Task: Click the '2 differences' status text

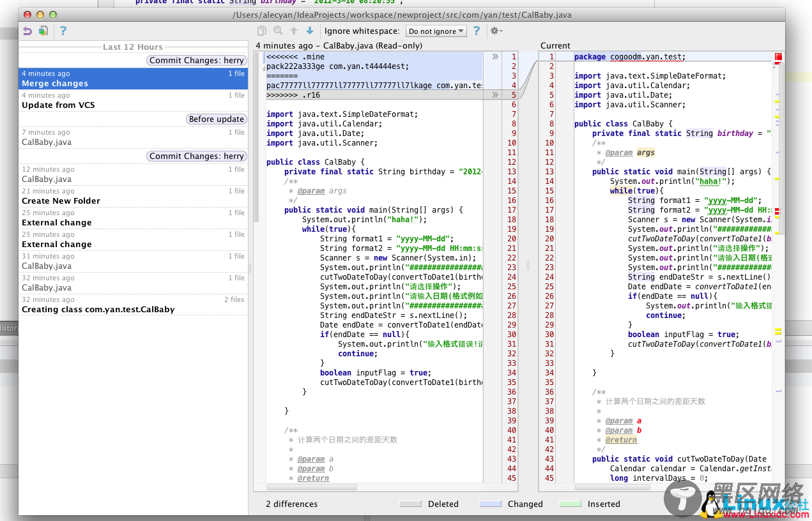Action: coord(292,504)
